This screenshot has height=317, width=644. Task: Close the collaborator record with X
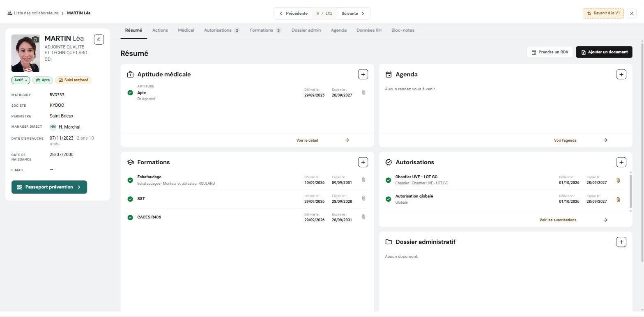pyautogui.click(x=632, y=13)
